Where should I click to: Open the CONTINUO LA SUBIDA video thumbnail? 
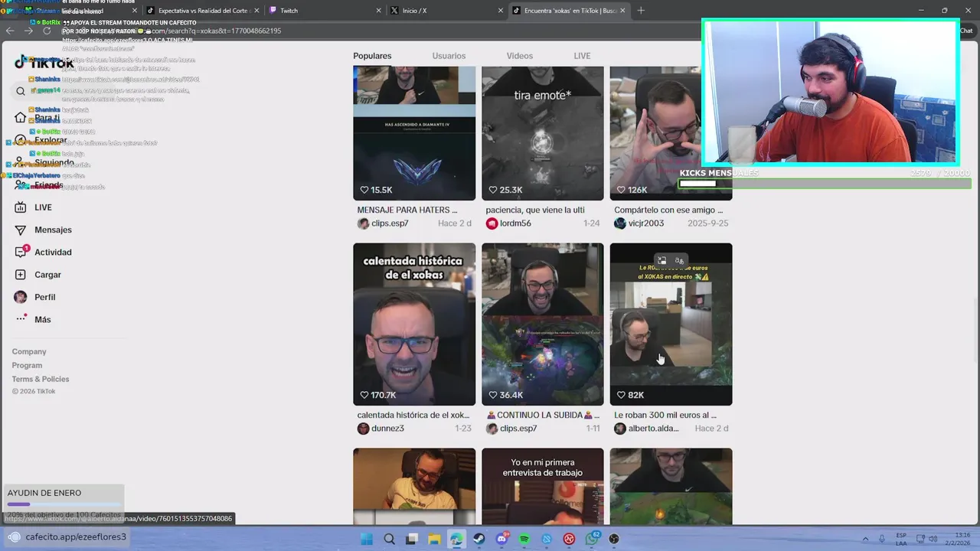(x=543, y=324)
